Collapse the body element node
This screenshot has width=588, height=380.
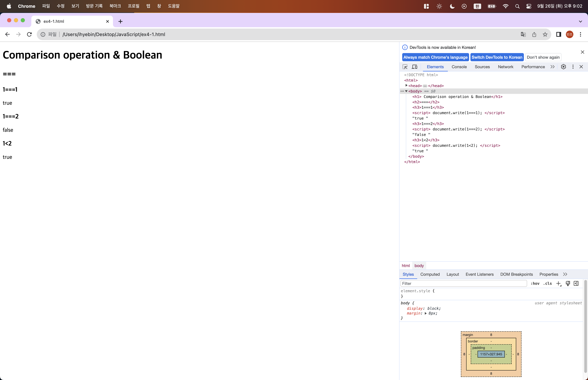pyautogui.click(x=406, y=91)
